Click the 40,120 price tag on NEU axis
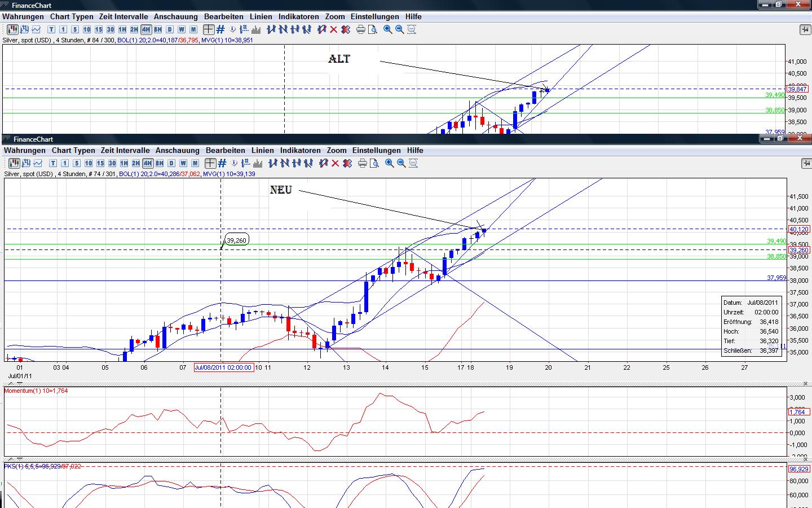The height and width of the screenshot is (508, 812). (x=798, y=229)
